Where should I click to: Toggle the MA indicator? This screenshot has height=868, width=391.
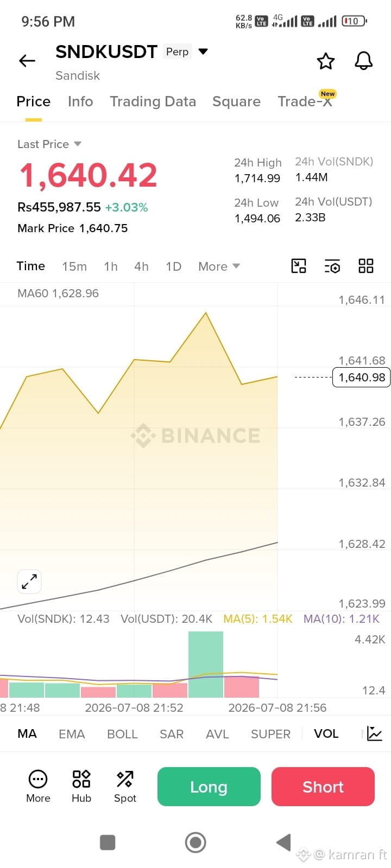click(27, 733)
